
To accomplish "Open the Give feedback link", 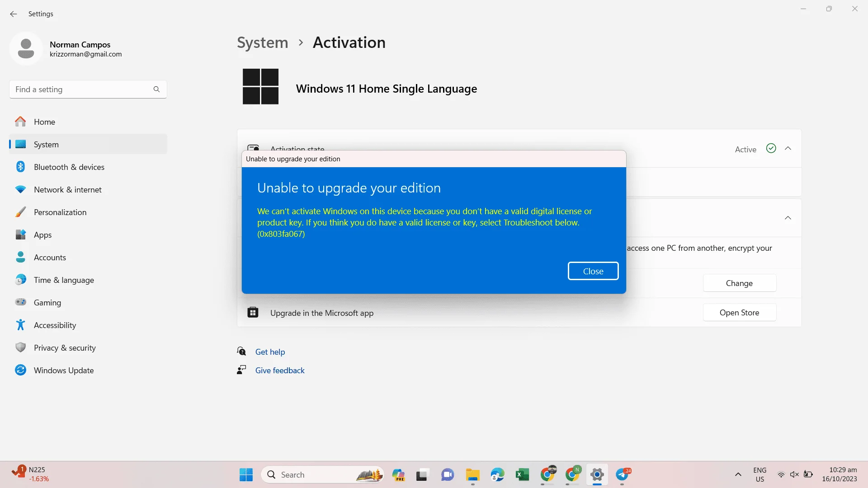I will tap(280, 370).
